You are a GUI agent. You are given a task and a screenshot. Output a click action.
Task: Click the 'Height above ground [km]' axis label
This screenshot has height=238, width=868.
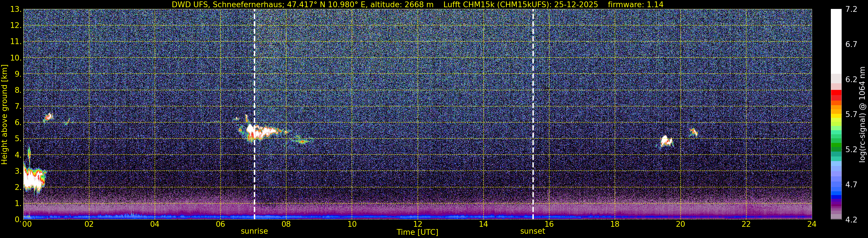click(4, 114)
